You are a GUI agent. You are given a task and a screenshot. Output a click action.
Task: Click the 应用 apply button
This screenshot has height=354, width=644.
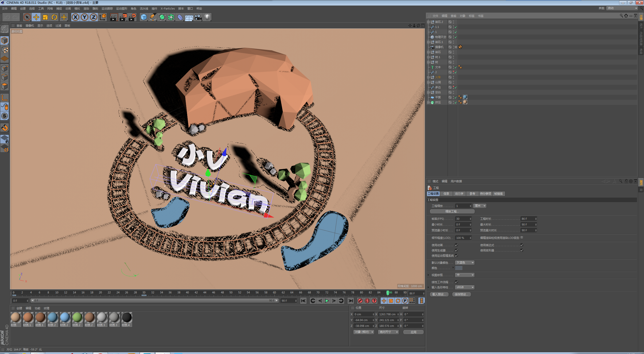tap(413, 332)
